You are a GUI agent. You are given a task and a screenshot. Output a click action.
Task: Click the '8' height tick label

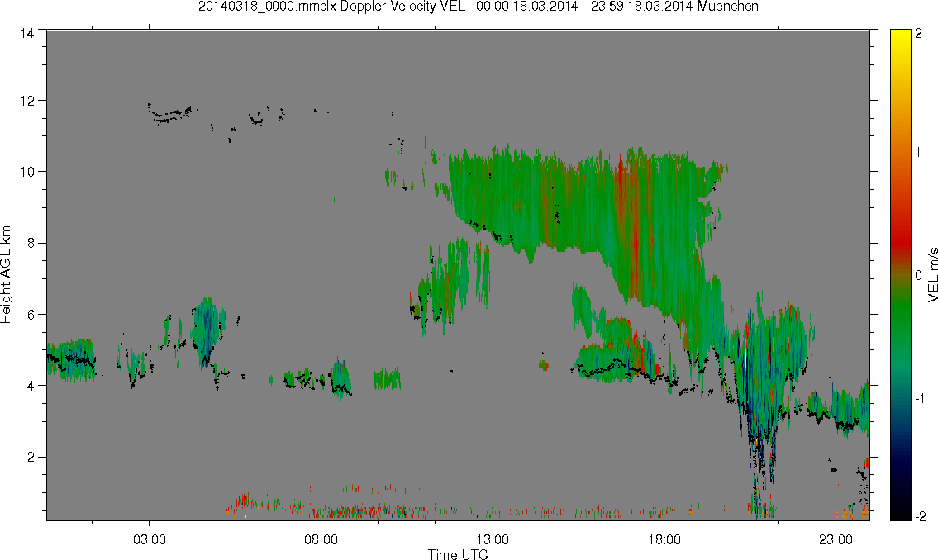pos(30,243)
